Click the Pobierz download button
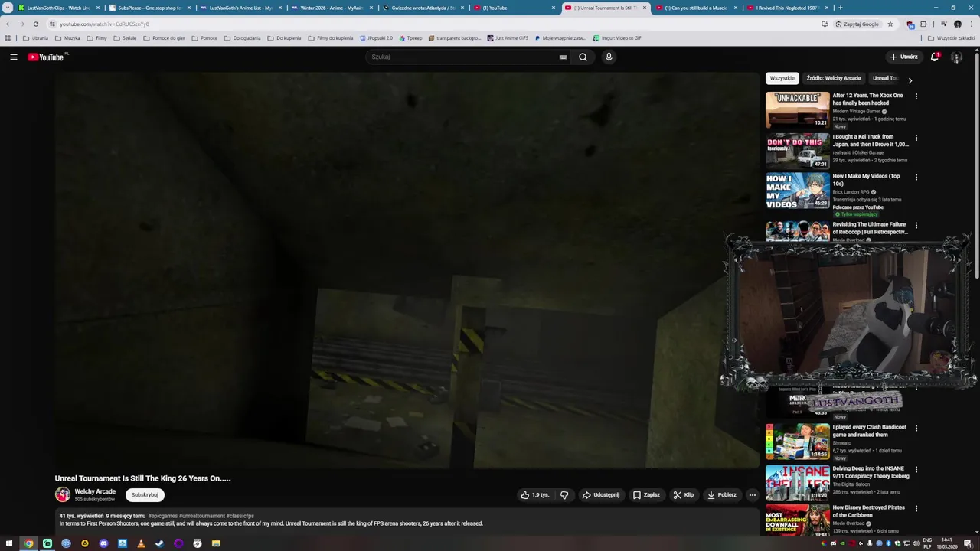The image size is (980, 551). tap(721, 495)
